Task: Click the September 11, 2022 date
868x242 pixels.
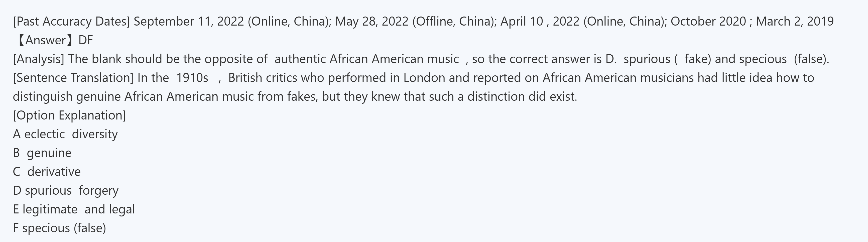Action: pyautogui.click(x=189, y=22)
